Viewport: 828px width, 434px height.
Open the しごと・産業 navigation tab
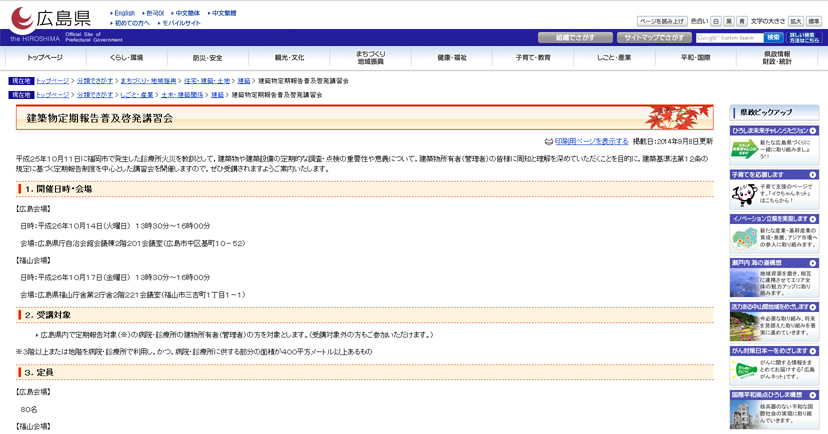[x=615, y=58]
